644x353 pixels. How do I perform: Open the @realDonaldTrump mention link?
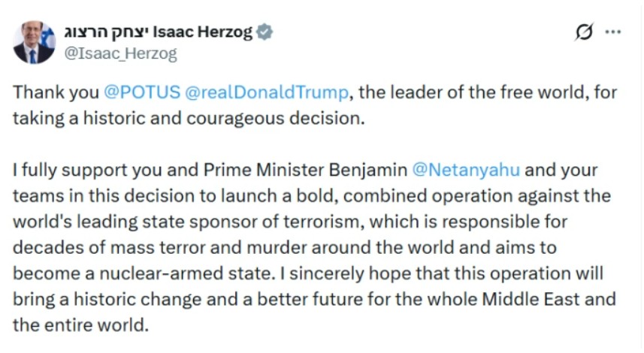pos(267,94)
